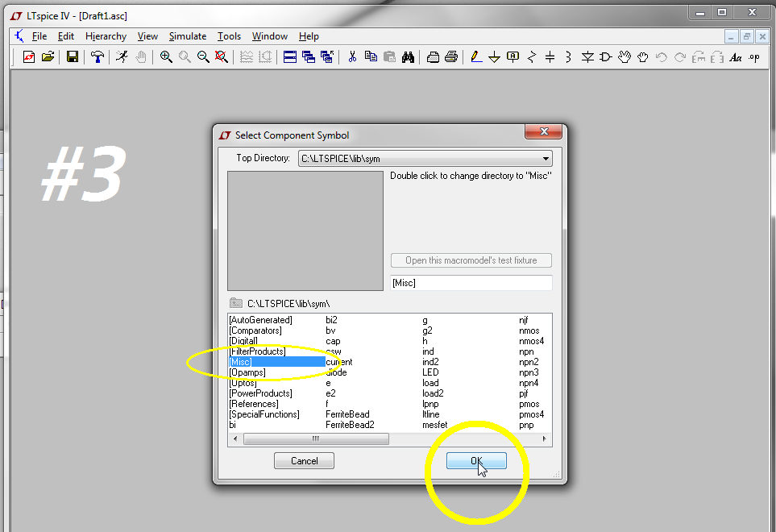The height and width of the screenshot is (532, 776).
Task: Click the Close All Windows icon
Action: pos(327,57)
